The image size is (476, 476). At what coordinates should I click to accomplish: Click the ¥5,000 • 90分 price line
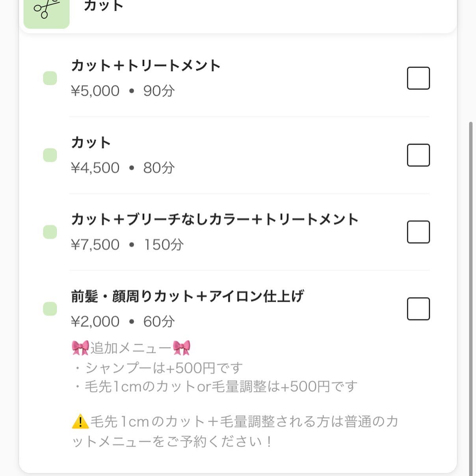[x=123, y=91]
